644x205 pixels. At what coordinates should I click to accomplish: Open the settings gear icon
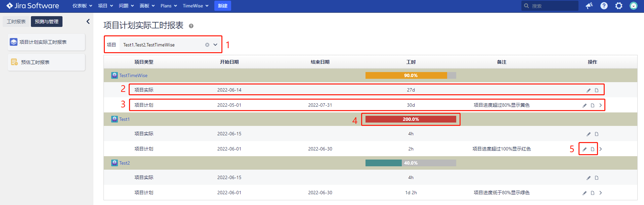pyautogui.click(x=619, y=6)
